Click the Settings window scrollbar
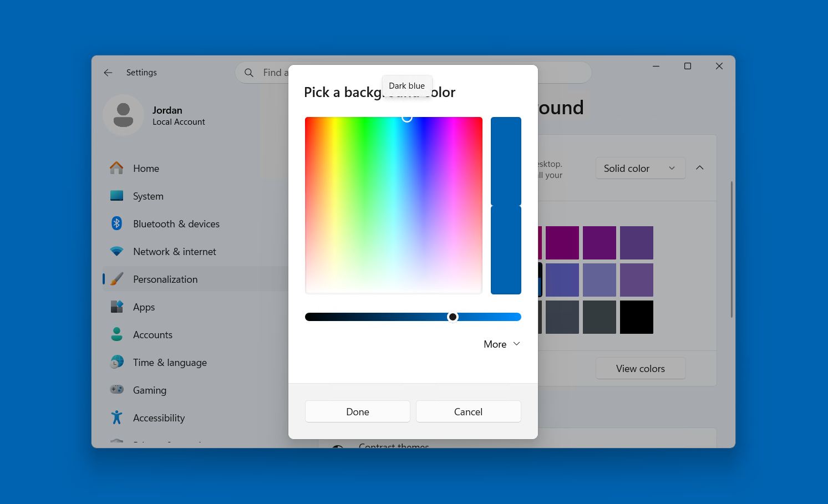Screen dimensions: 828x504 (x=732, y=250)
